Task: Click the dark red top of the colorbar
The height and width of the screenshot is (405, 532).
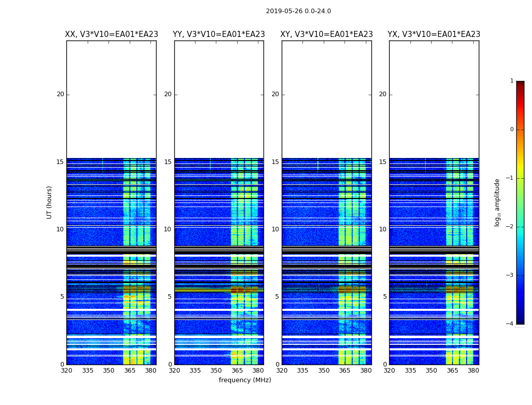Action: (520, 84)
